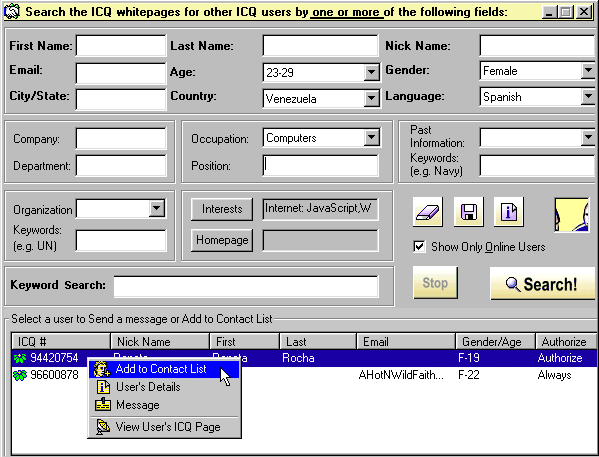Click the info page icon button
The image size is (599, 457).
(509, 212)
